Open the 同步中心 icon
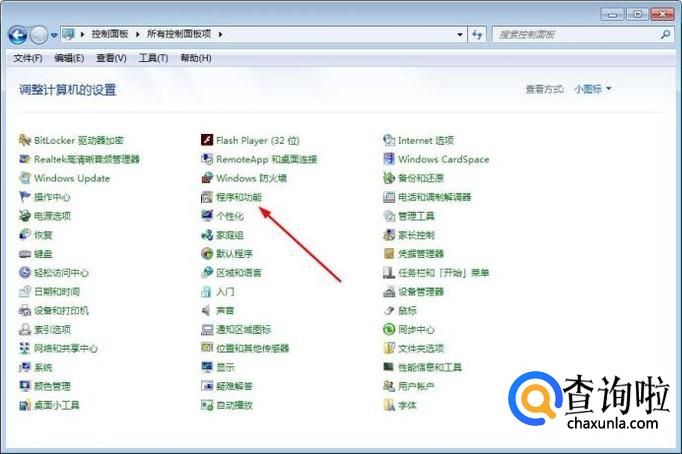The image size is (682, 454). (388, 329)
